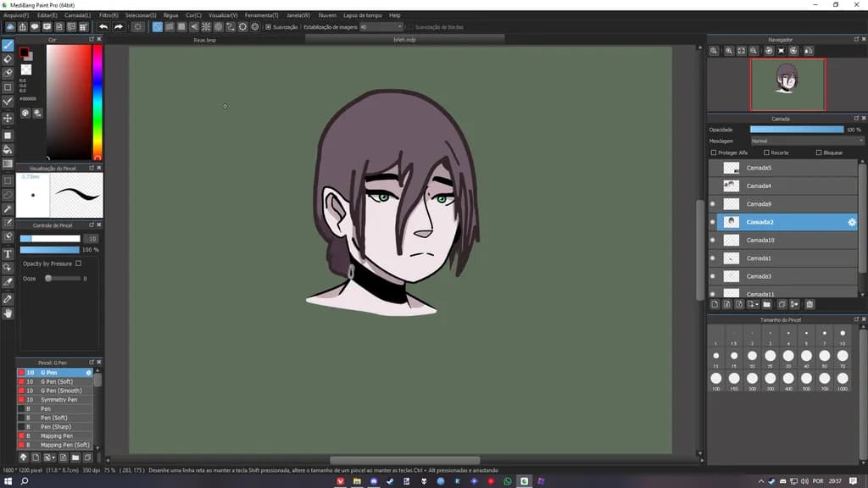Select the Brush tool in left toolbar
This screenshot has width=868, height=488.
tap(8, 46)
